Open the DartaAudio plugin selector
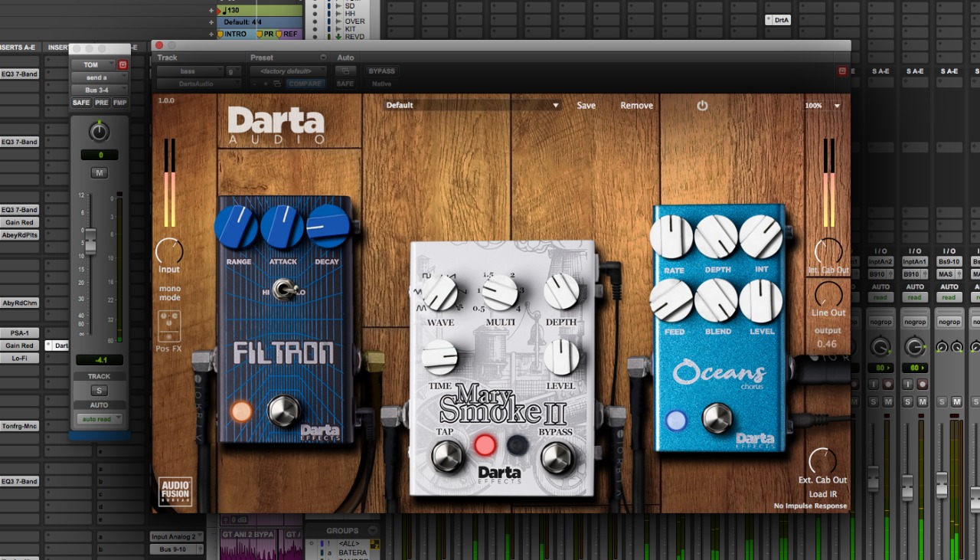Viewport: 980px width, 560px height. (x=200, y=84)
